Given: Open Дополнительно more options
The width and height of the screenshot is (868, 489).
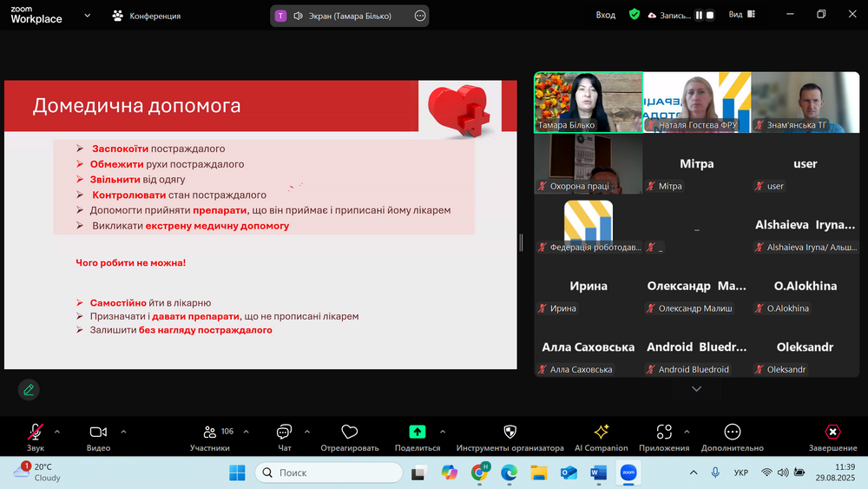Looking at the screenshot, I should coord(732,433).
